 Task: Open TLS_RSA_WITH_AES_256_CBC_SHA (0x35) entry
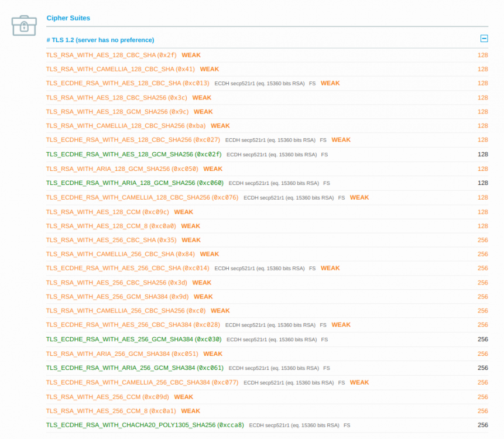[x=111, y=240]
